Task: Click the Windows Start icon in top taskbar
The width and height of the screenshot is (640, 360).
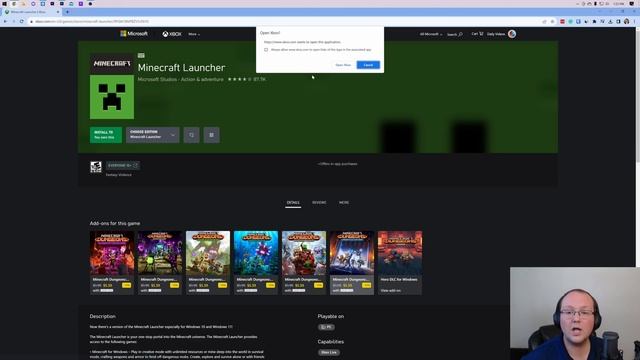Action: [x=4, y=4]
